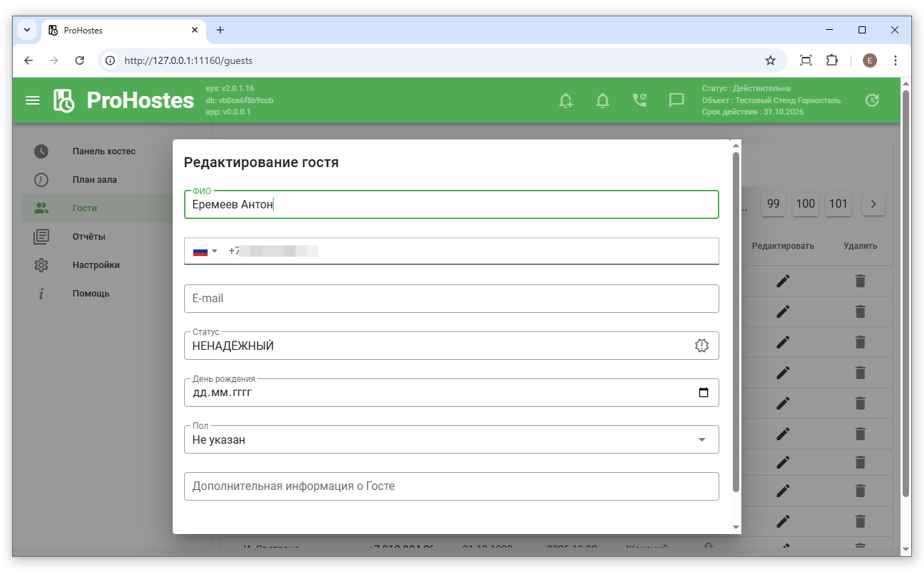This screenshot has width=924, height=576.
Task: Expand the Пол gender dropdown
Action: 702,439
